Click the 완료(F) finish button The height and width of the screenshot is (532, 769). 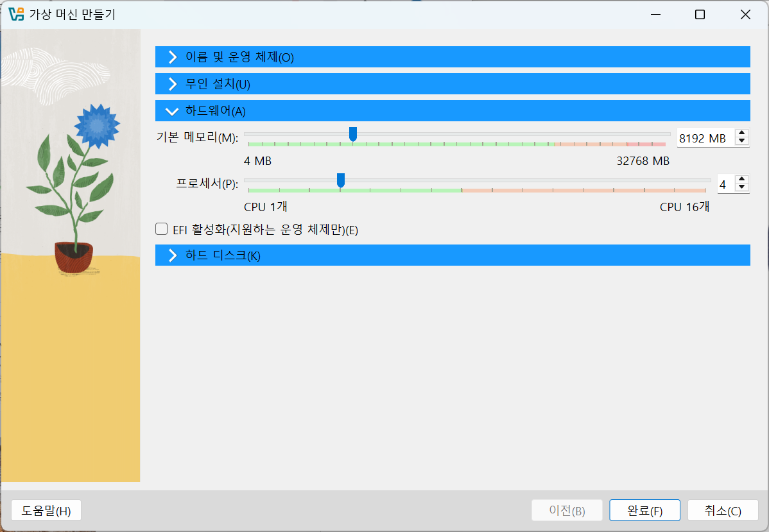[x=644, y=510]
